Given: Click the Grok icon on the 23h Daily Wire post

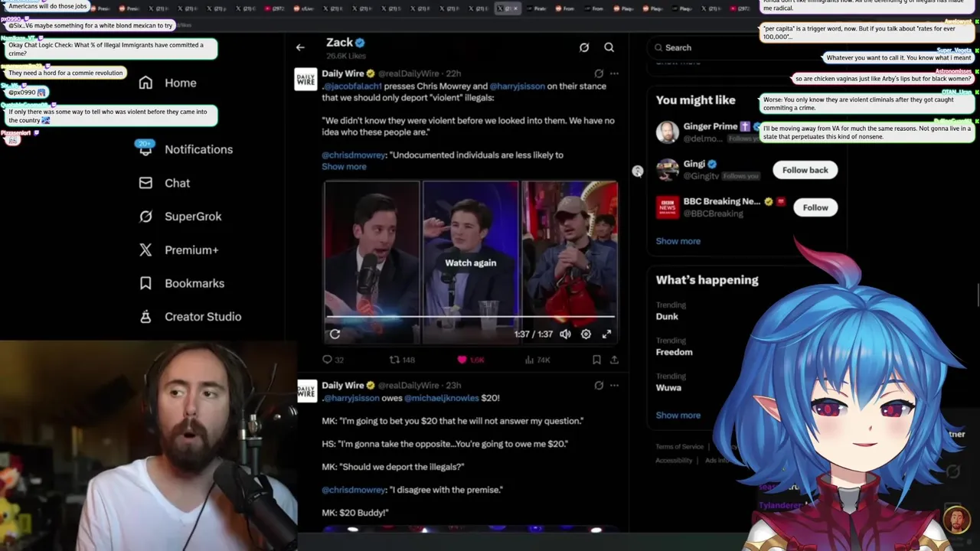Looking at the screenshot, I should tap(599, 386).
